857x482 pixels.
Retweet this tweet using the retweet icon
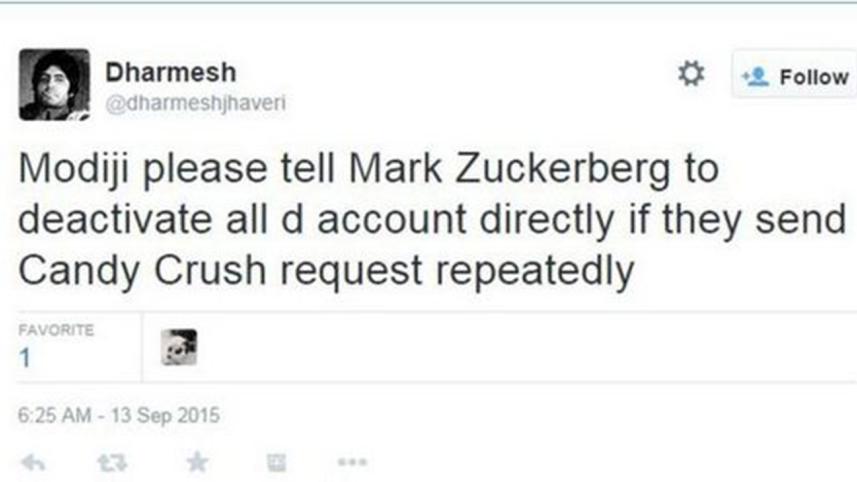(113, 461)
